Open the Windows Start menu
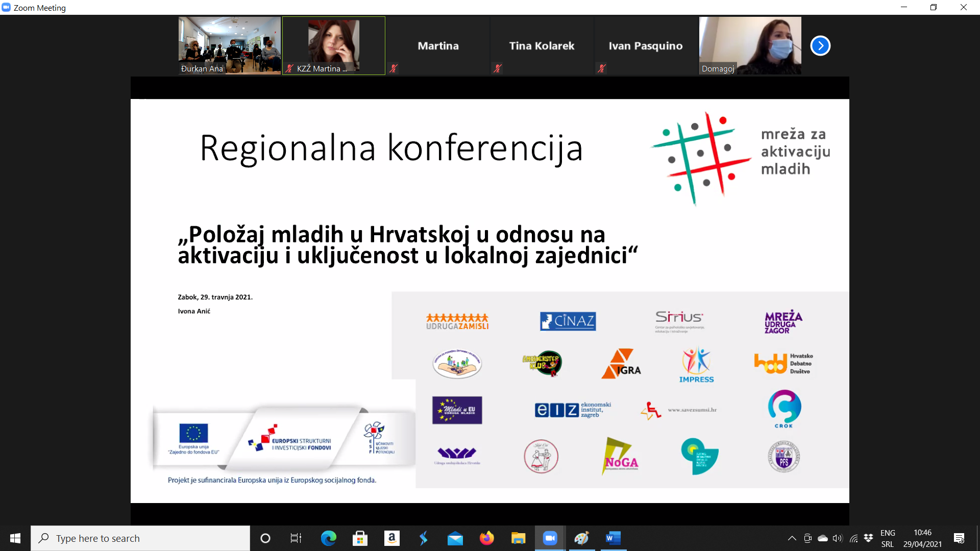The height and width of the screenshot is (551, 980). [x=15, y=538]
